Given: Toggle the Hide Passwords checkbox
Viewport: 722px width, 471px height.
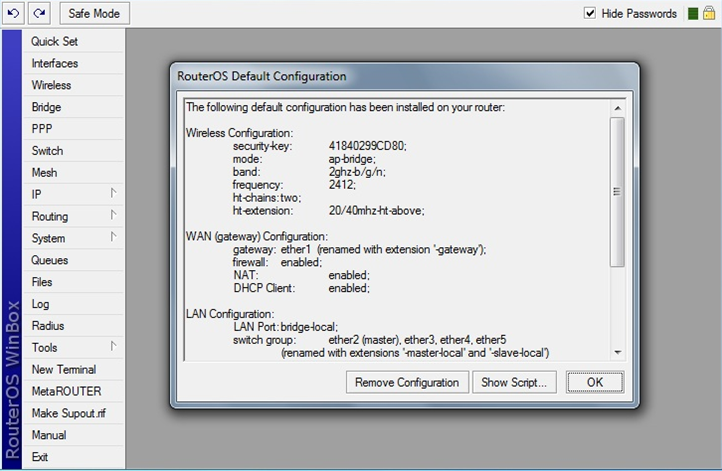Looking at the screenshot, I should [x=590, y=13].
